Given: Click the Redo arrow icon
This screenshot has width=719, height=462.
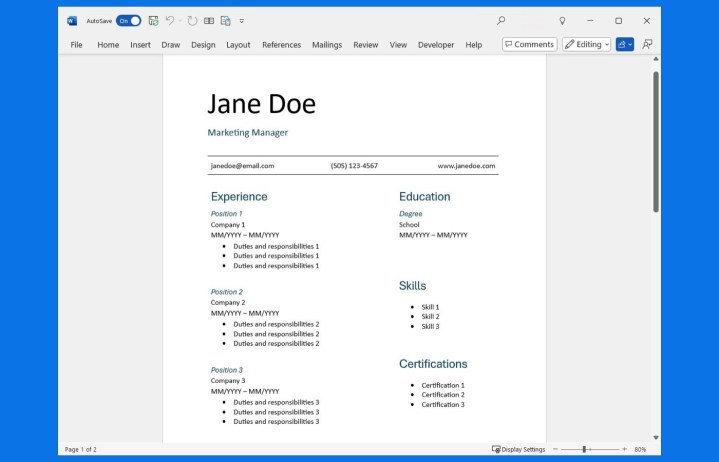Looking at the screenshot, I should click(x=192, y=20).
